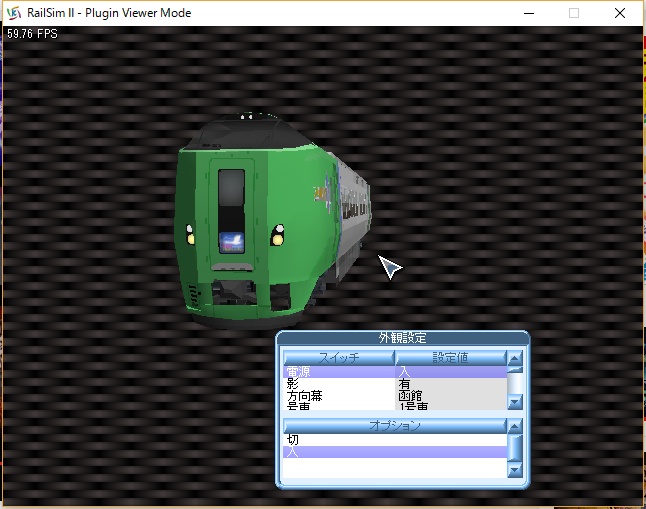Click the スイッチ column header
This screenshot has width=646, height=509.
339,357
